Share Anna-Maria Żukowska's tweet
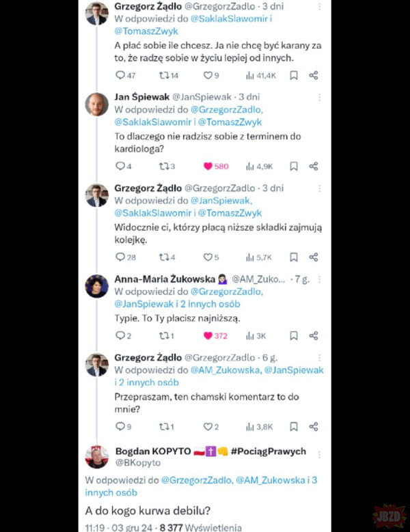Image resolution: width=410 pixels, height=532 pixels. 314,336
